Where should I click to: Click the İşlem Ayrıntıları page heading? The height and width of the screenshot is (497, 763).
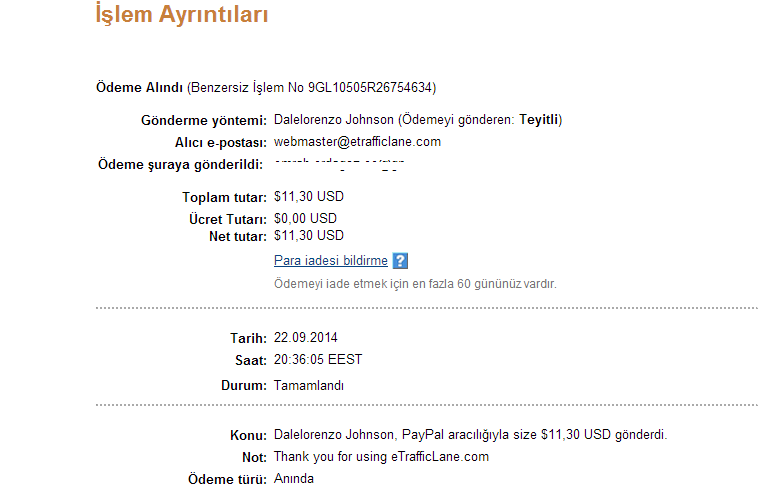pyautogui.click(x=182, y=15)
